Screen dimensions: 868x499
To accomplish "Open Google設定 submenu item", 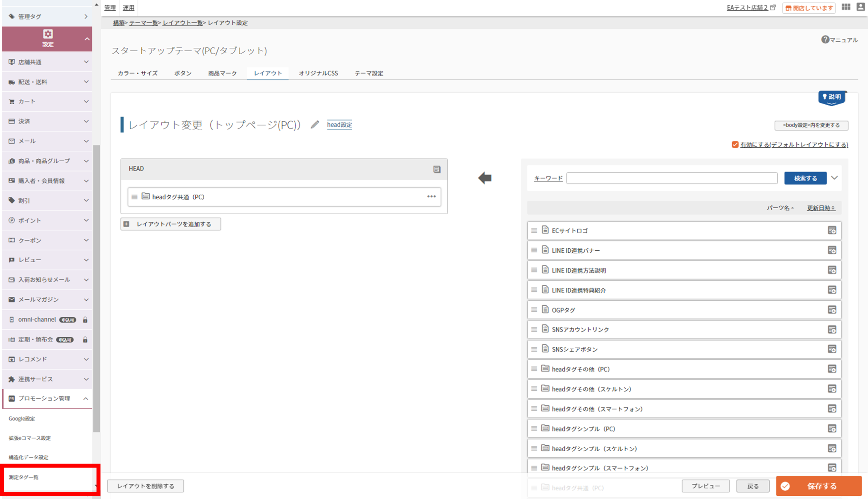I will click(x=22, y=419).
